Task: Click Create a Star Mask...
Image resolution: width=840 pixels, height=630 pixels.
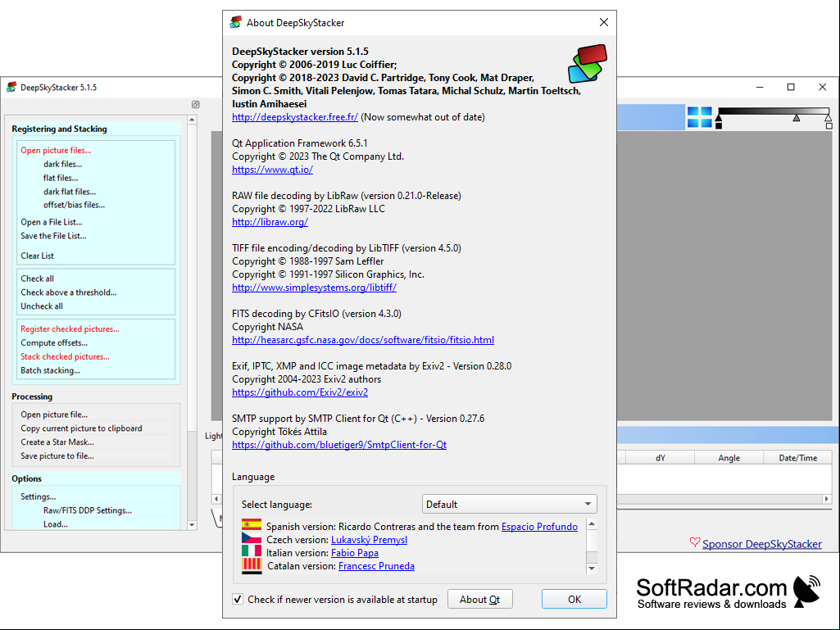Action: [x=57, y=442]
